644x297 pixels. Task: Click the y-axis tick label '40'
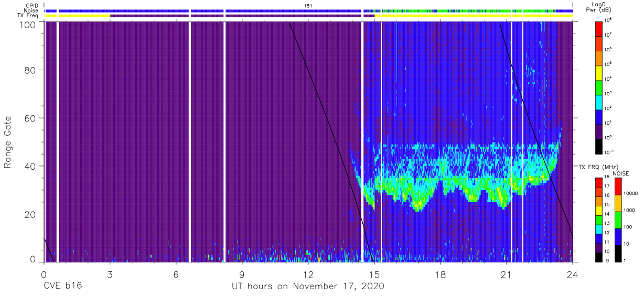click(29, 166)
